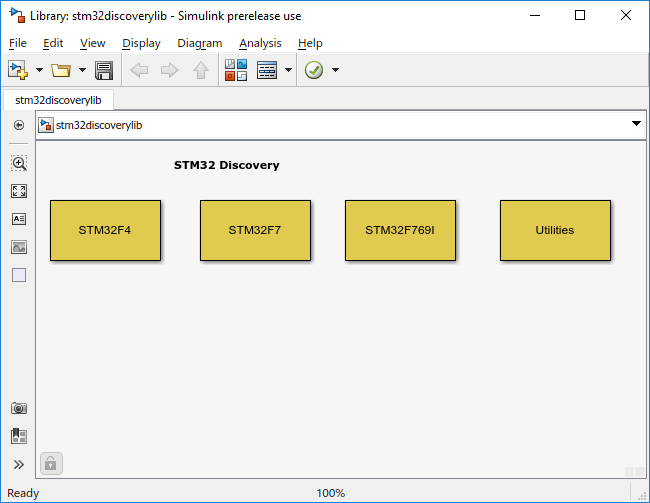The width and height of the screenshot is (650, 503).
Task: Open the Library Browser icon
Action: (236, 70)
